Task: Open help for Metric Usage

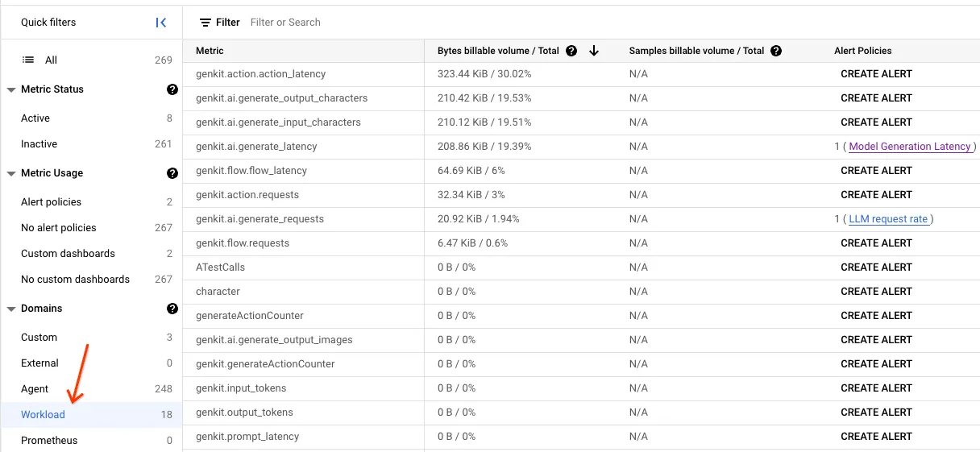Action: pyautogui.click(x=172, y=173)
